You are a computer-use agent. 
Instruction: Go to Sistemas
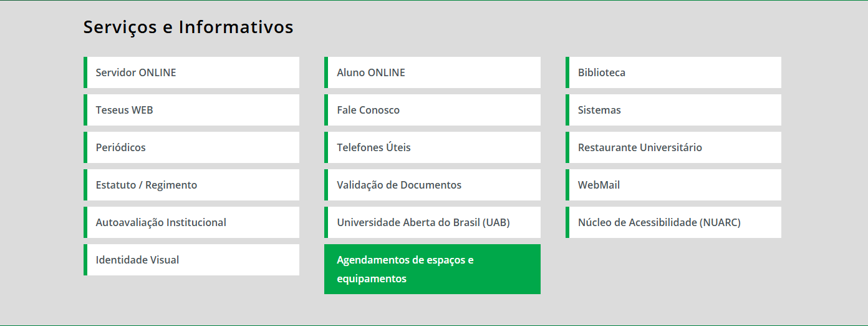[x=599, y=110]
